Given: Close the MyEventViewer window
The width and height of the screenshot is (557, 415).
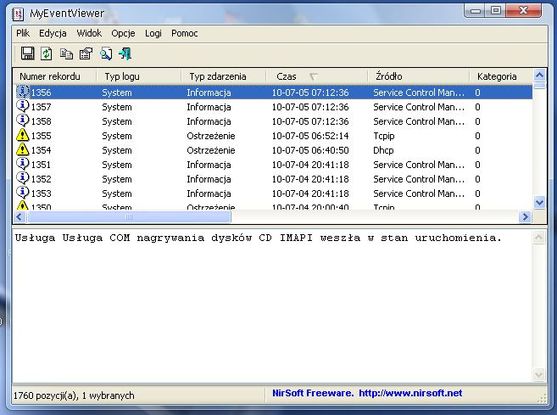Looking at the screenshot, I should point(523,11).
